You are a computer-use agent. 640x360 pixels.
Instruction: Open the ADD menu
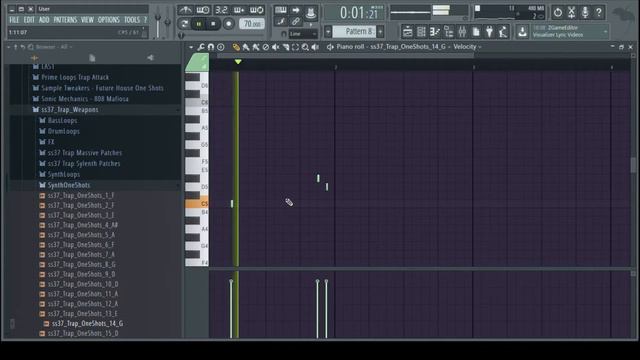tap(44, 20)
